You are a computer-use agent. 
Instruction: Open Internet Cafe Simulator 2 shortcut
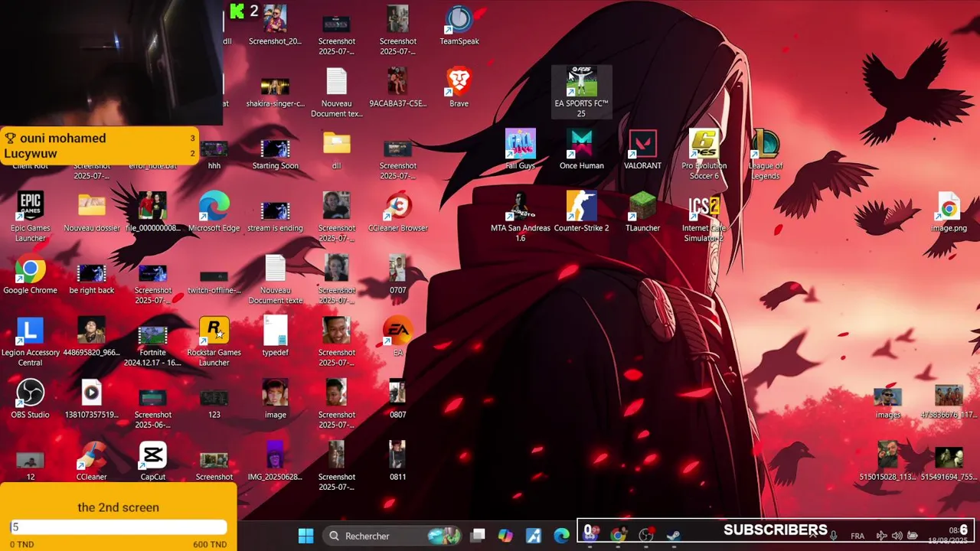(704, 217)
